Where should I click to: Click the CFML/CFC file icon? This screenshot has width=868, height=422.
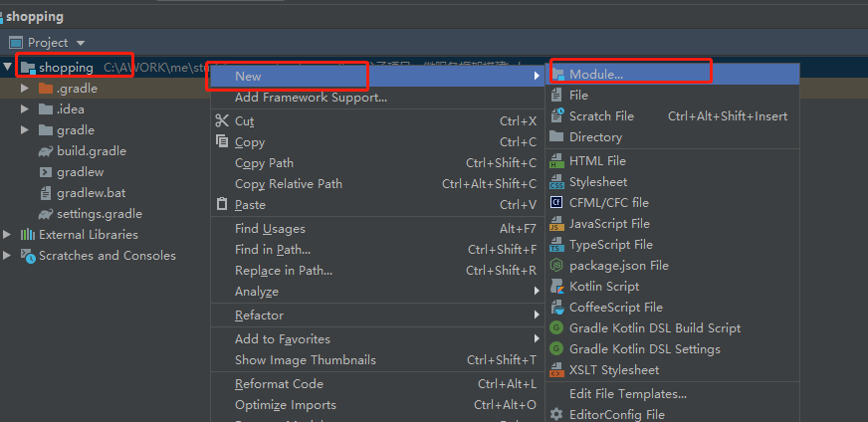click(x=556, y=203)
